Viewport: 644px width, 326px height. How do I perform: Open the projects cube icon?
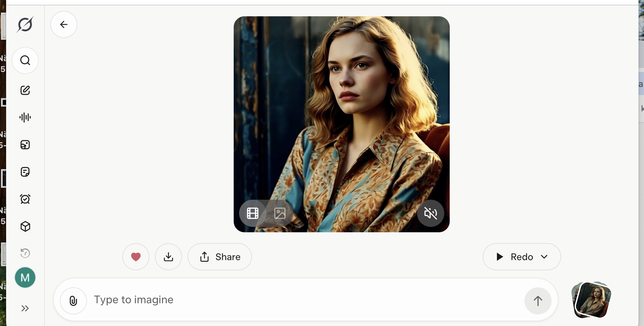(x=25, y=227)
